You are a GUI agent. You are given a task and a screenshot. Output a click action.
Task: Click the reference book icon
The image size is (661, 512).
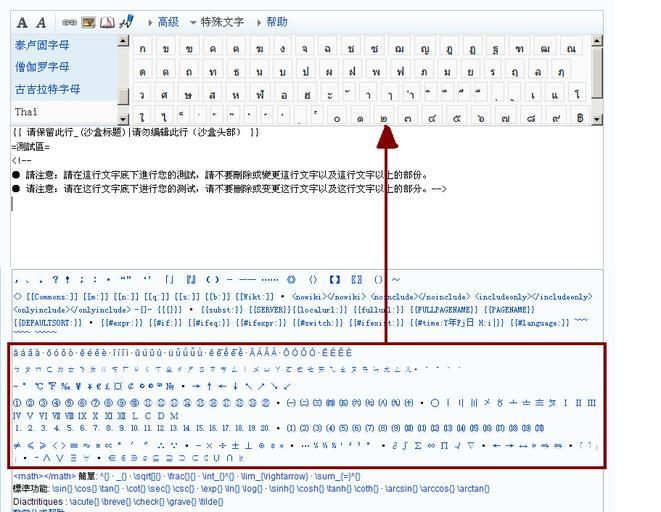(107, 22)
